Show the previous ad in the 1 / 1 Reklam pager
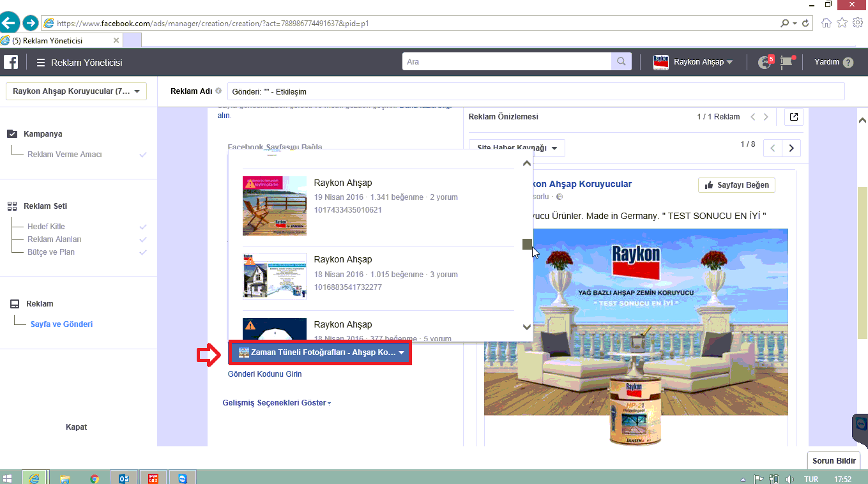 (x=753, y=117)
